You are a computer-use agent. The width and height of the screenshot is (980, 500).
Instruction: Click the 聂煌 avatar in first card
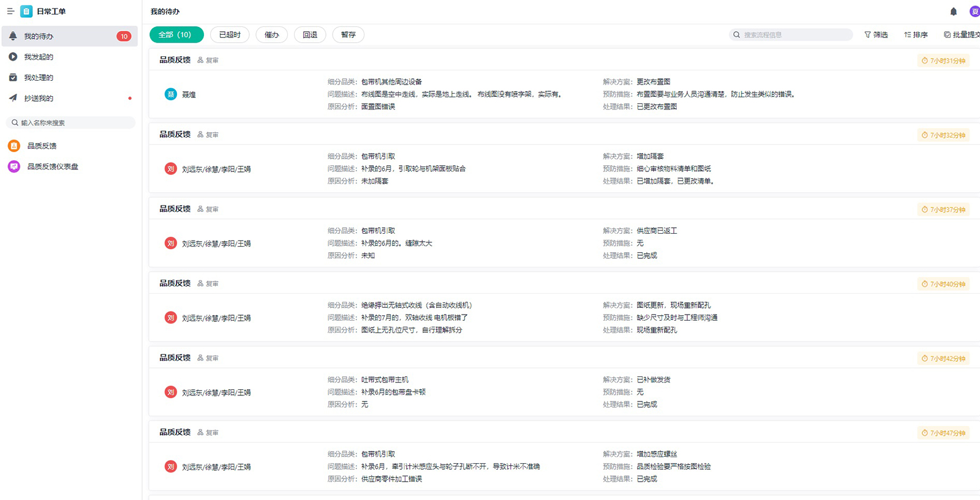click(171, 94)
